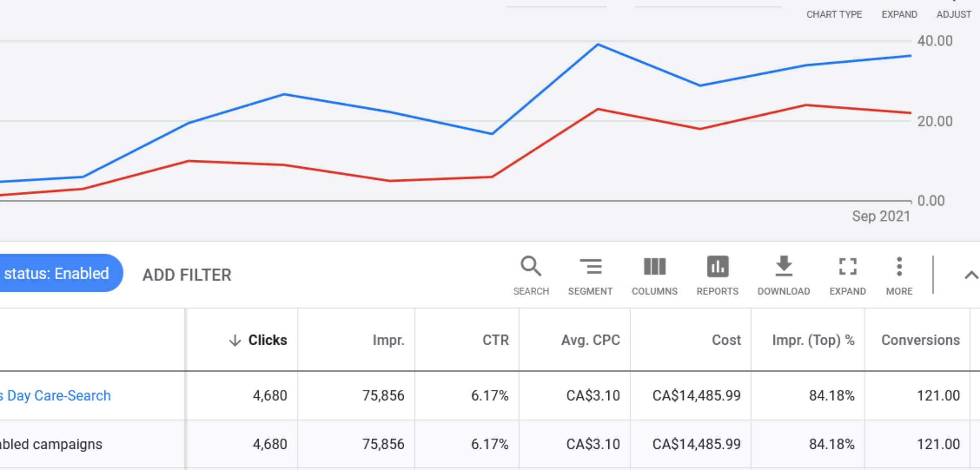Sort by the Conversions column header
The width and height of the screenshot is (980, 470).
tap(920, 340)
